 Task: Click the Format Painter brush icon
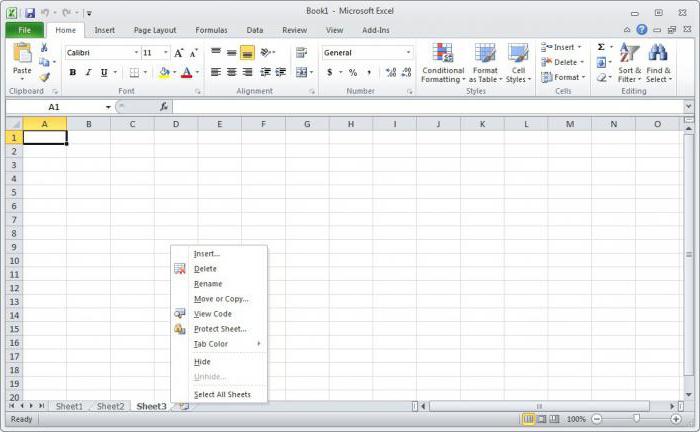click(x=44, y=77)
